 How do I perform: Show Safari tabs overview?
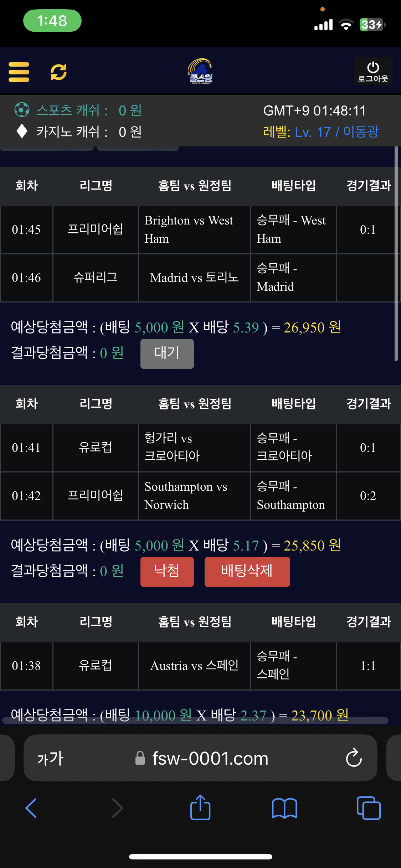369,807
